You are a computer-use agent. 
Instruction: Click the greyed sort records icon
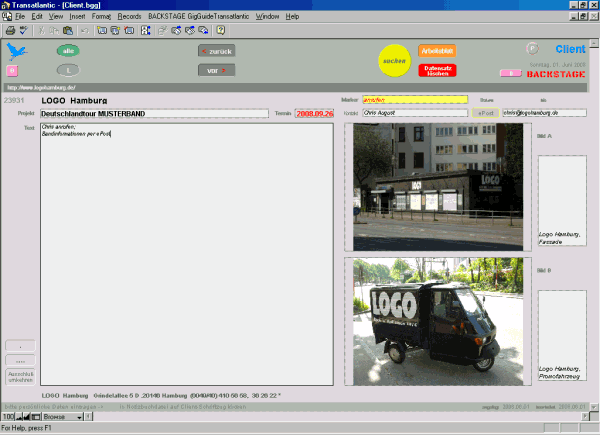(163, 30)
